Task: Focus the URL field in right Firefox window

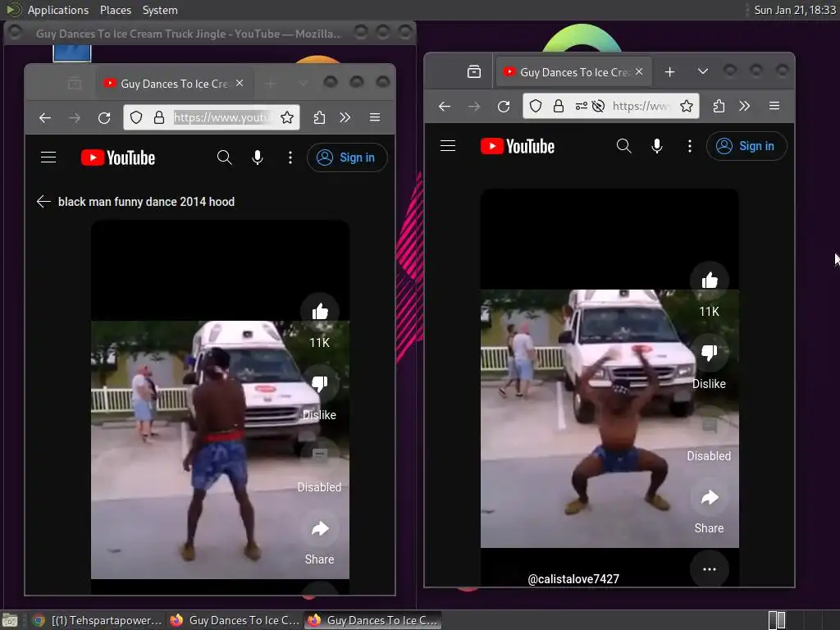Action: 641,106
